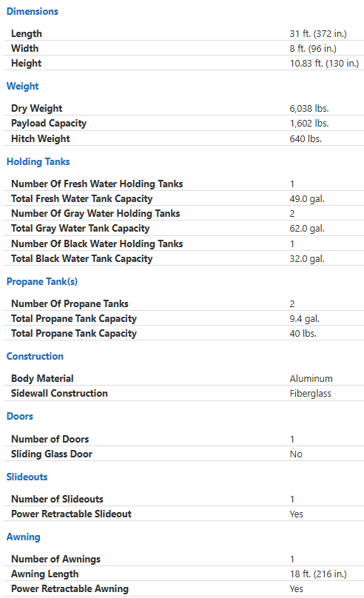Click the Payload Capacity row
Image resolution: width=364 pixels, height=598 pixels.
pyautogui.click(x=183, y=123)
